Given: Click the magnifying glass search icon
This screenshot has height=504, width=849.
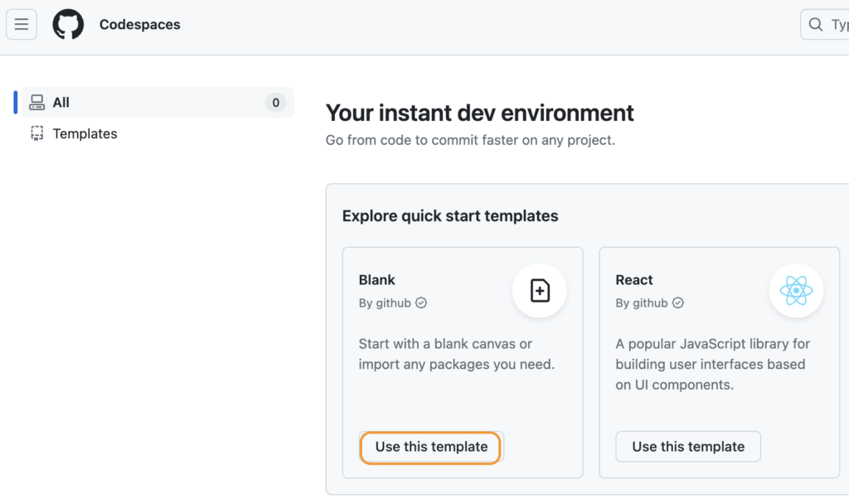Looking at the screenshot, I should pos(816,24).
